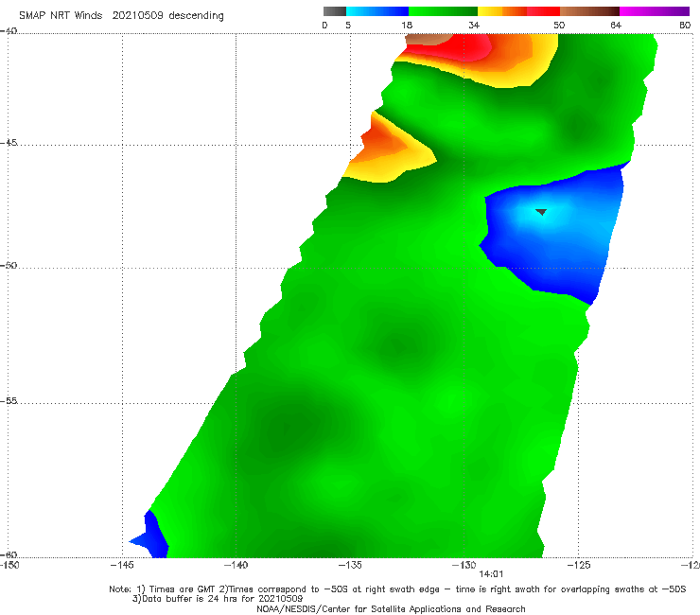This screenshot has height=615, width=700.
Task: Click the black triangle marker in blue region
Action: tap(541, 212)
